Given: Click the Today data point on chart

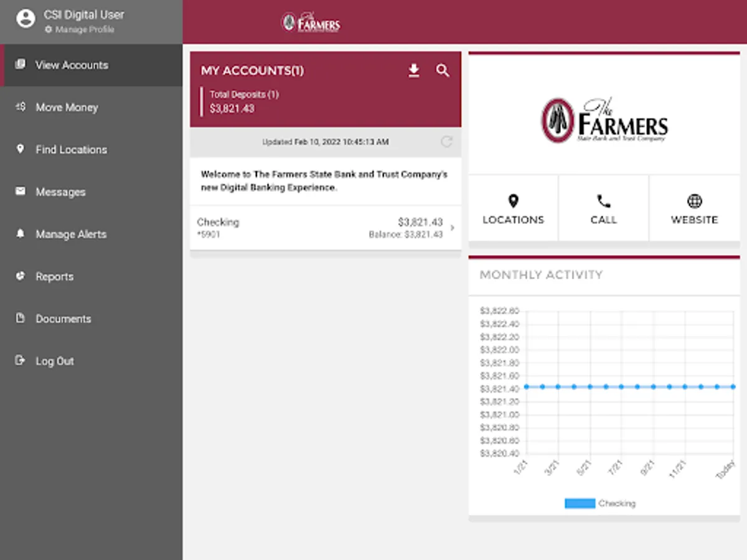Looking at the screenshot, I should pos(733,386).
